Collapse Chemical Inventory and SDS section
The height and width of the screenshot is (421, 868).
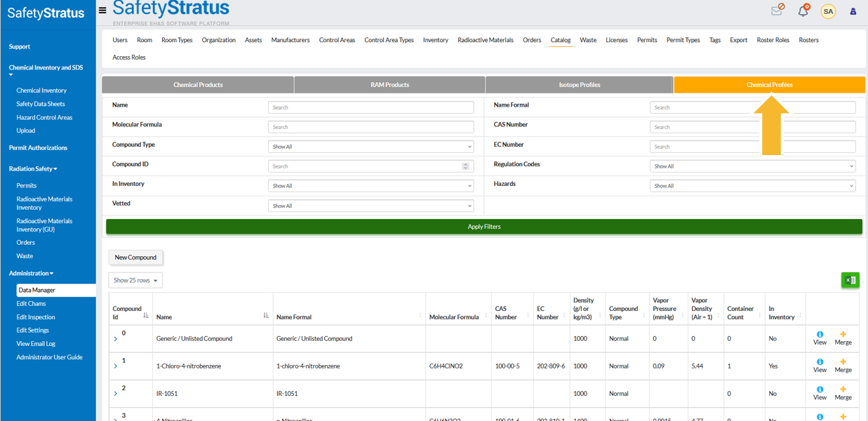(45, 70)
